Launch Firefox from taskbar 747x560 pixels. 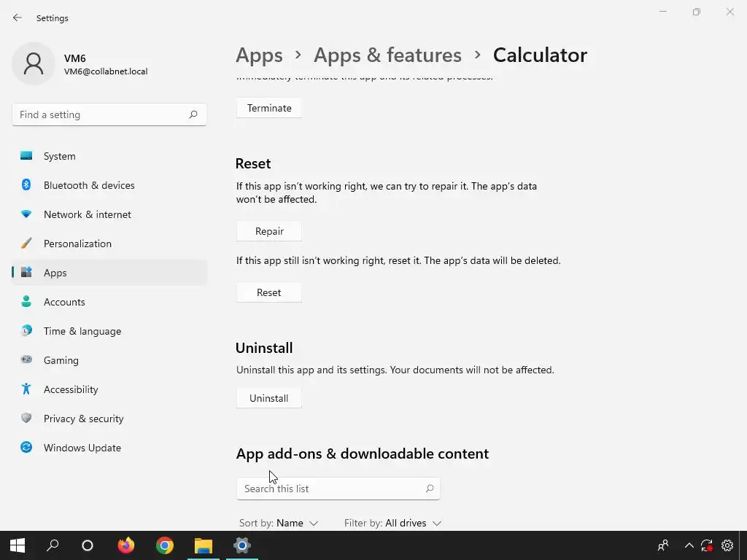(126, 545)
